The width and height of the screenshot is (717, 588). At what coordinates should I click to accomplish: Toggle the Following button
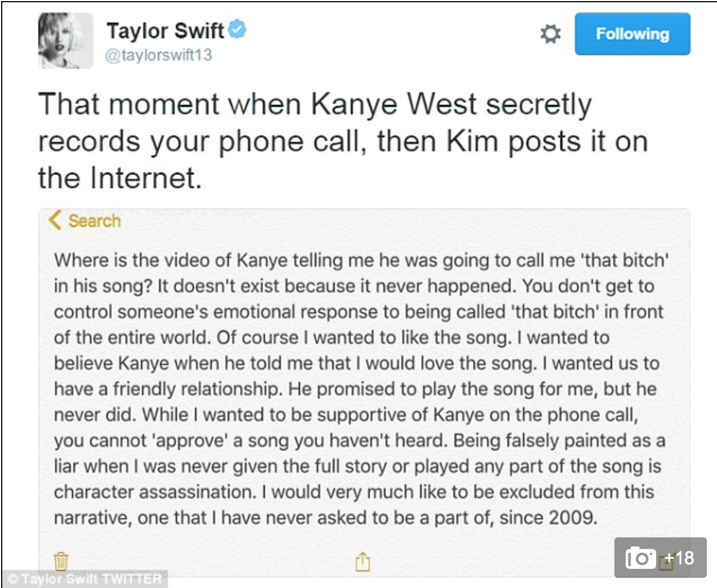[632, 34]
